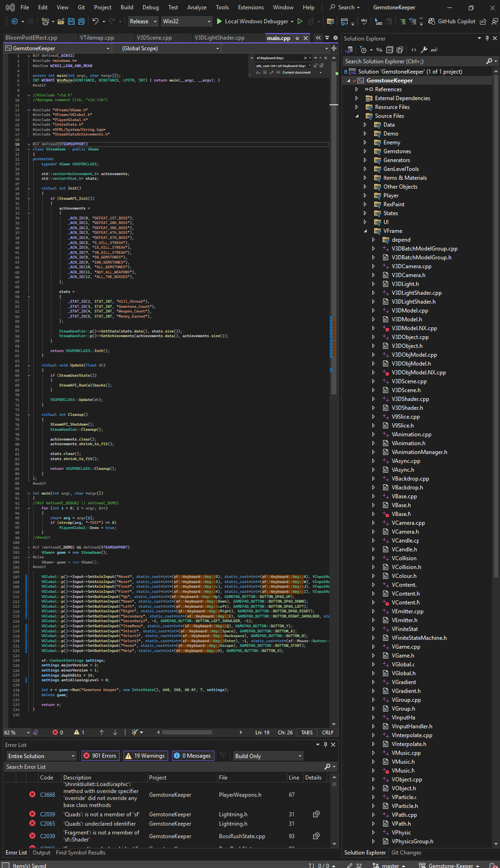Expand the Player folder in Solution Explorer
This screenshot has height=868, width=500.
pyautogui.click(x=365, y=196)
